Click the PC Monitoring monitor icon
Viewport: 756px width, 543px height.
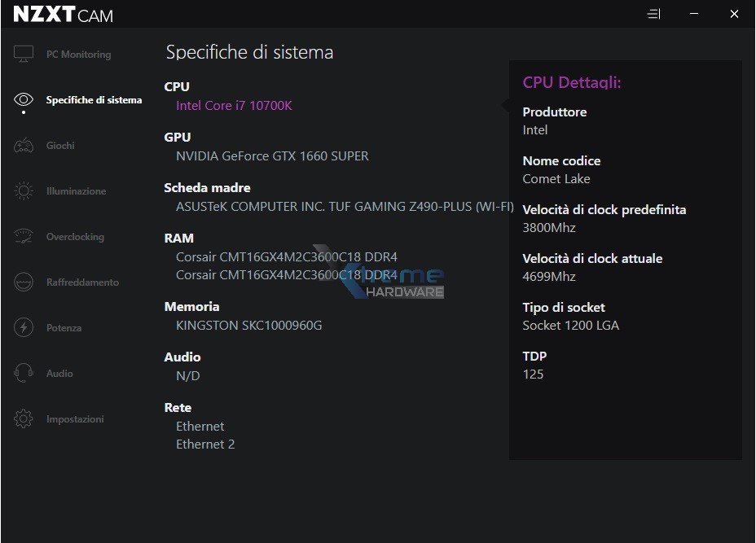[24, 55]
